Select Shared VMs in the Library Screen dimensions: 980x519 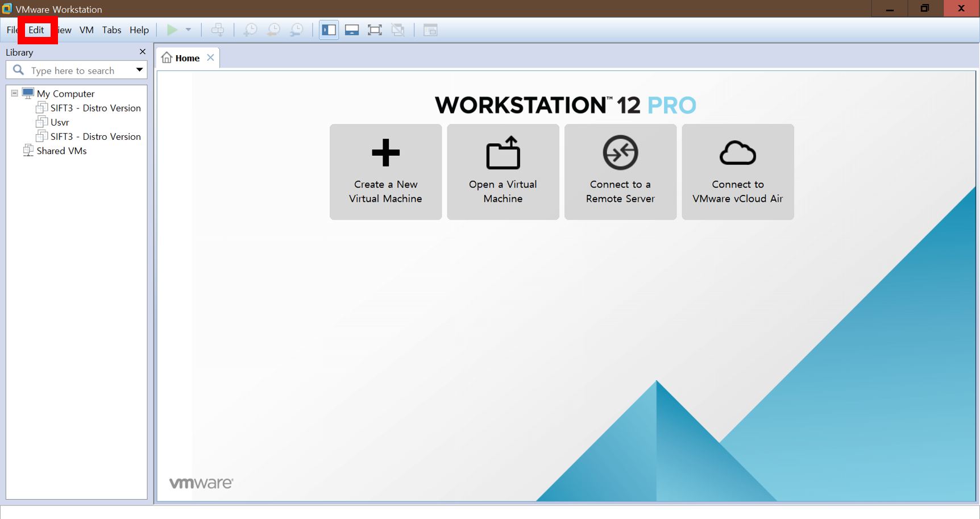coord(61,151)
